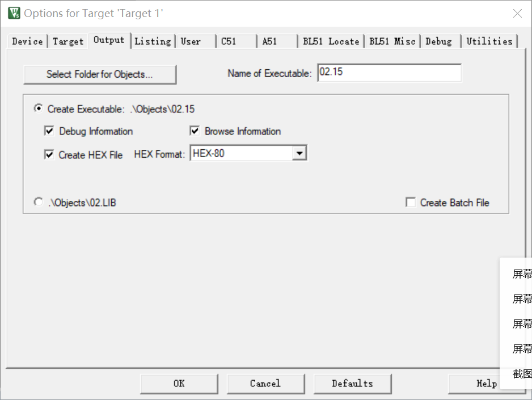The image size is (532, 400).
Task: Click Select Folder for Objects
Action: pos(100,74)
